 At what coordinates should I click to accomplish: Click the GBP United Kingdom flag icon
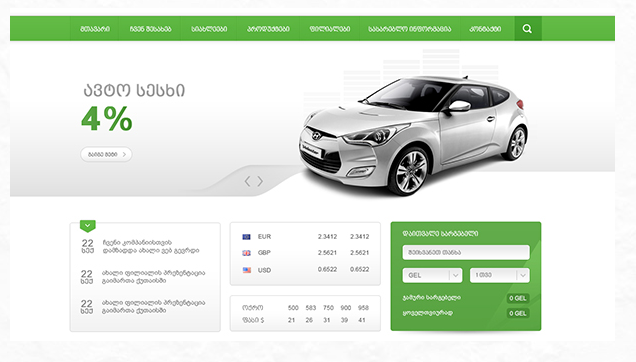(x=246, y=253)
